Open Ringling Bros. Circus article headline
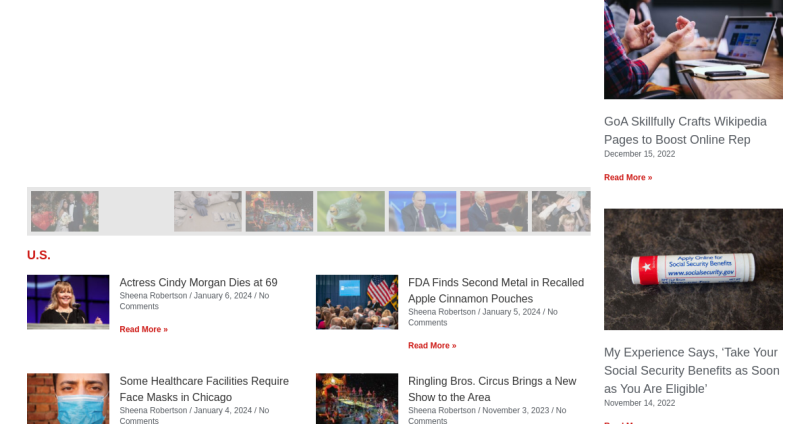This screenshot has width=810, height=424. (491, 389)
